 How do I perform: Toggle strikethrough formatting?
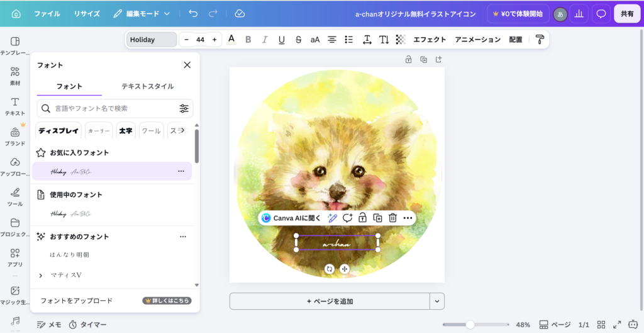298,40
